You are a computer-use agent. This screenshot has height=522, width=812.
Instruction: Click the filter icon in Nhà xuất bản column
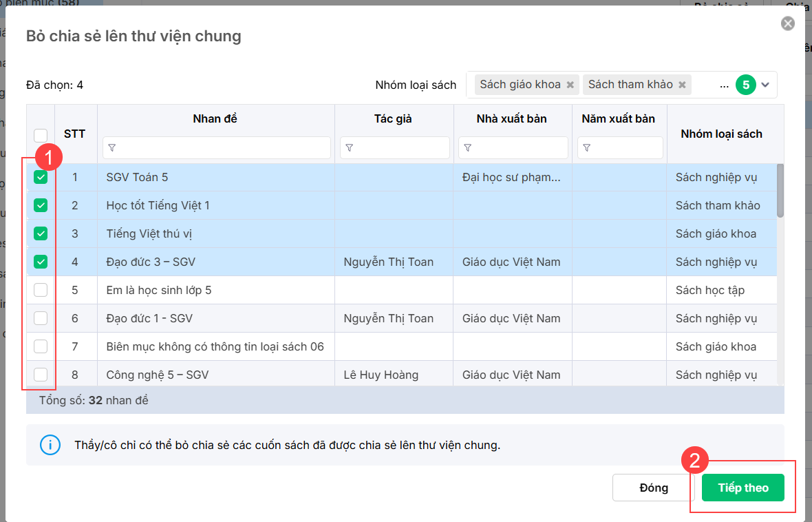point(469,147)
